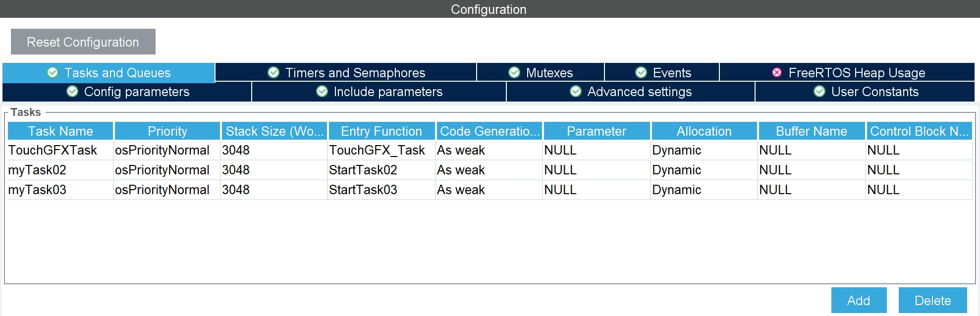This screenshot has height=316, width=980.
Task: Reset Configuration button
Action: click(x=83, y=42)
